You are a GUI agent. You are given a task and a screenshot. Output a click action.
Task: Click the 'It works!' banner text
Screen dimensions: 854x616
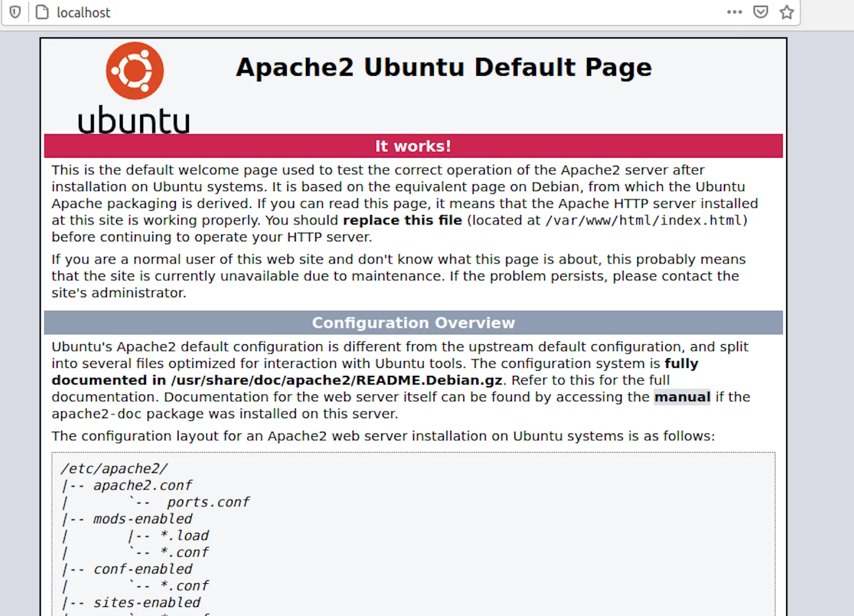point(413,146)
